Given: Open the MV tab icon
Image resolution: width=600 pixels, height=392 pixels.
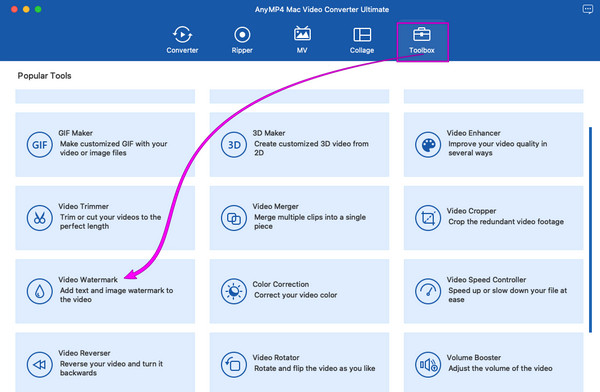Looking at the screenshot, I should click(302, 34).
